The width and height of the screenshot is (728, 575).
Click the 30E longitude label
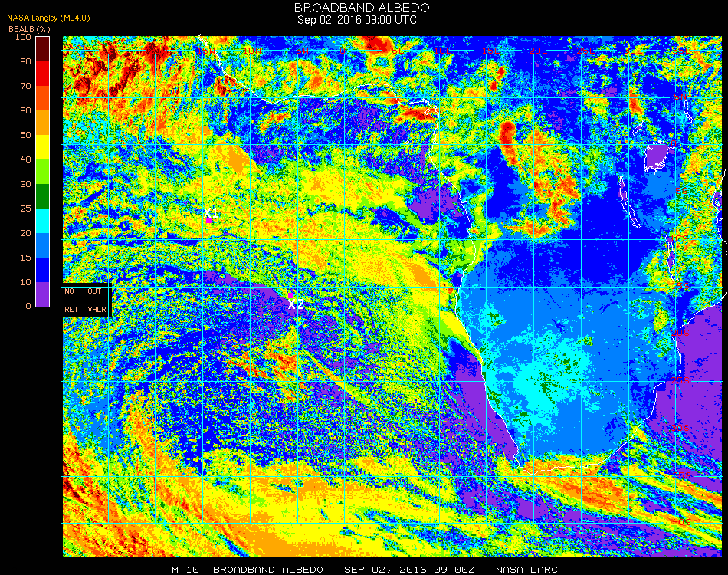coord(633,51)
